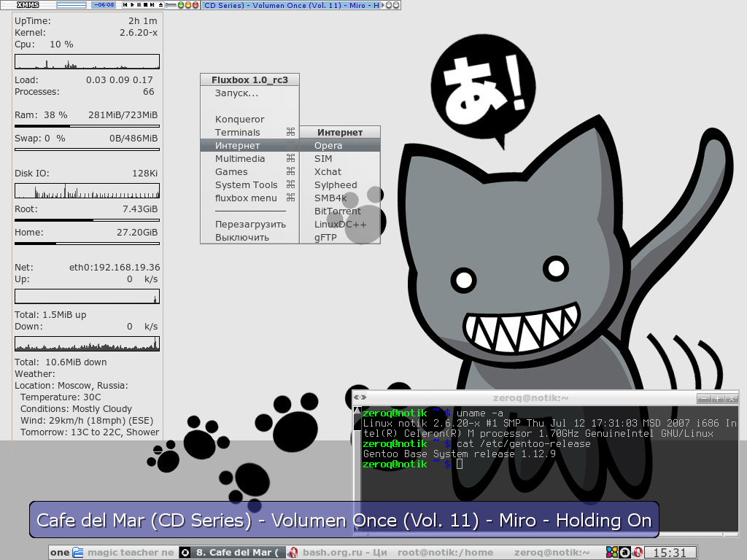Close the zeroq@notik terminal window
The width and height of the screenshot is (747, 560).
731,398
